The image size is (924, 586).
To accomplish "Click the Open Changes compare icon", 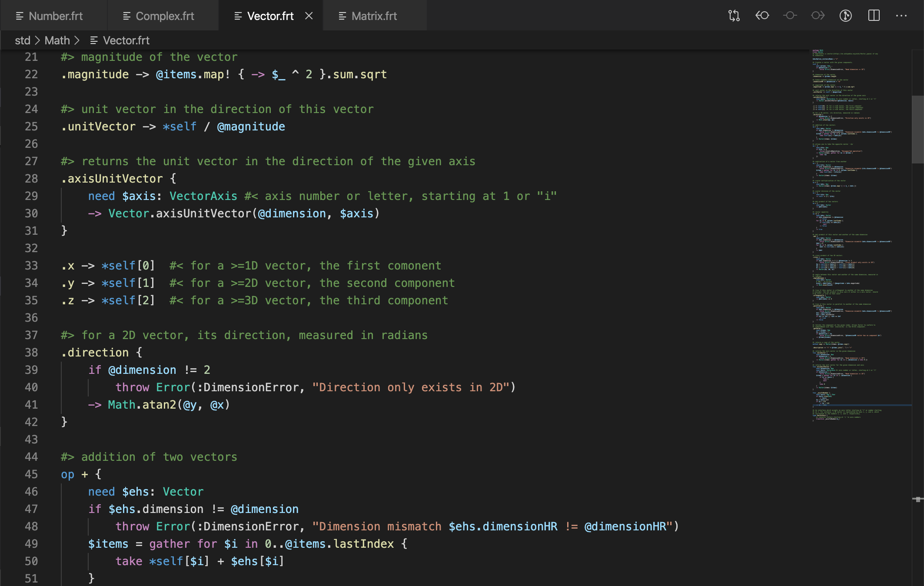I will (x=734, y=16).
